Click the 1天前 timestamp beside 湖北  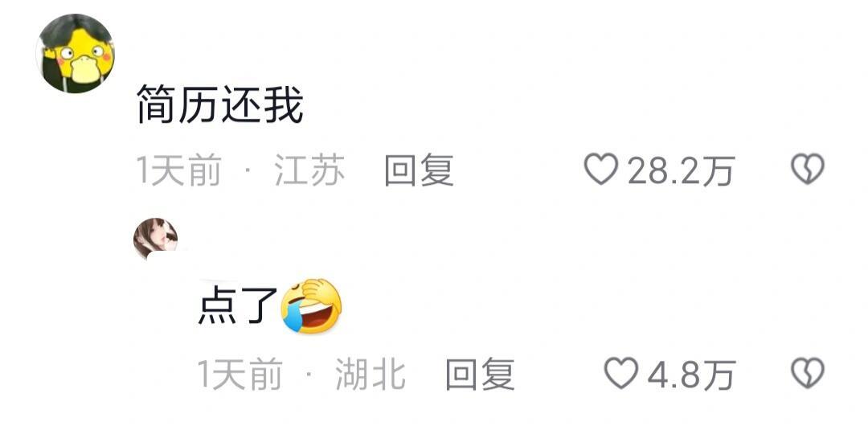pos(240,374)
